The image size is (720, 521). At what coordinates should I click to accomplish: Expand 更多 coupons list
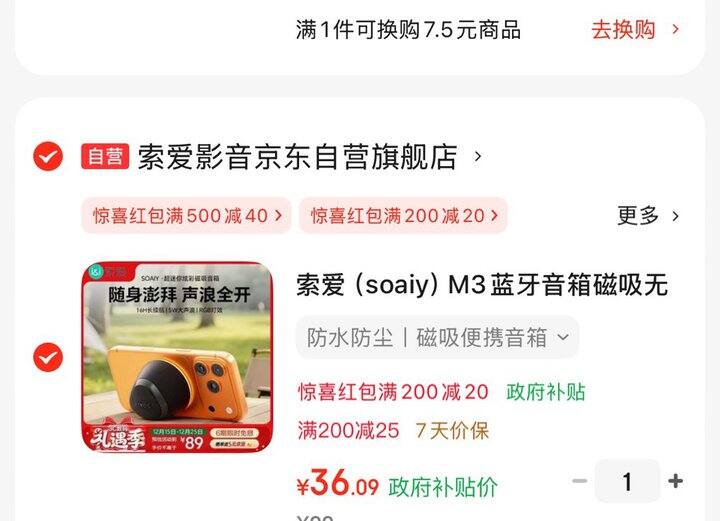[638, 215]
